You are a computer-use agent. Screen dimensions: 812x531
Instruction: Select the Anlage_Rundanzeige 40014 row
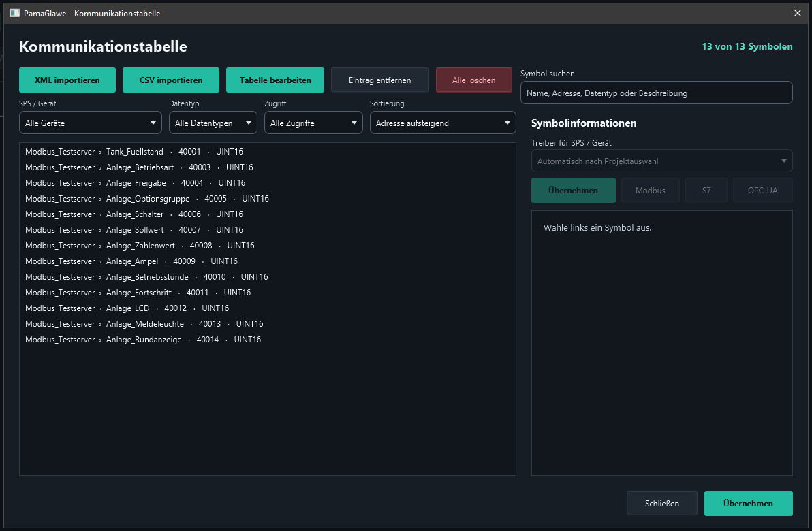267,340
